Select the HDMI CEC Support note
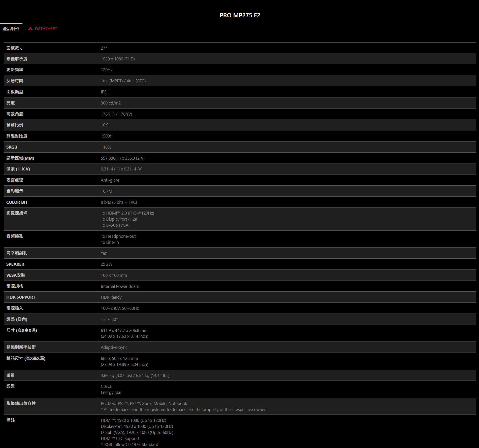 click(x=120, y=438)
